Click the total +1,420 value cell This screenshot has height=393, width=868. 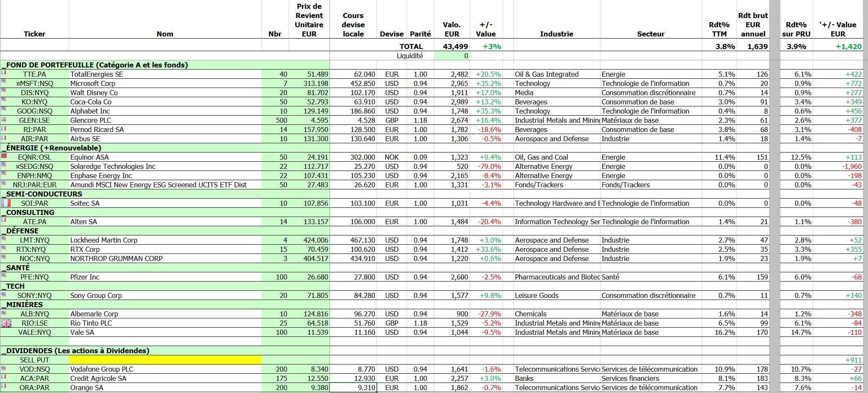pyautogui.click(x=838, y=47)
